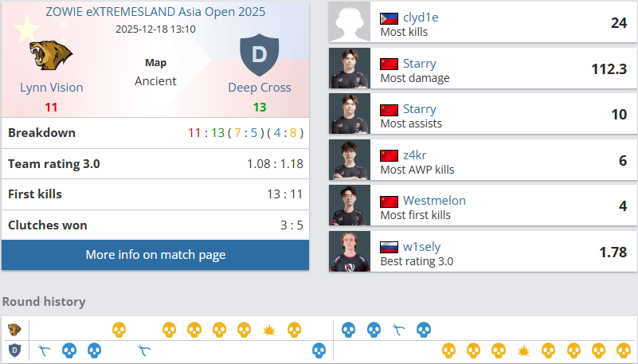Viewport: 638px width, 364px height.
Task: Click Westmelon's player photo
Action: coord(350,205)
